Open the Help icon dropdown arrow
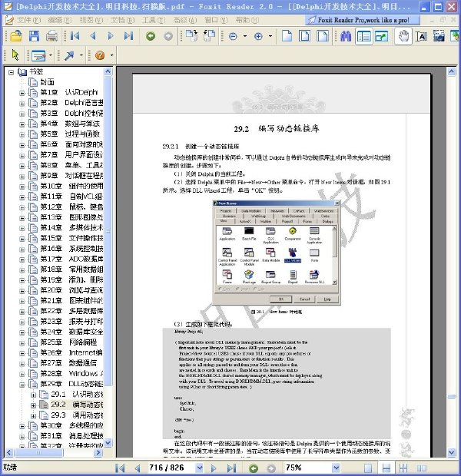Screen dimensions: 461x476 tap(112, 55)
